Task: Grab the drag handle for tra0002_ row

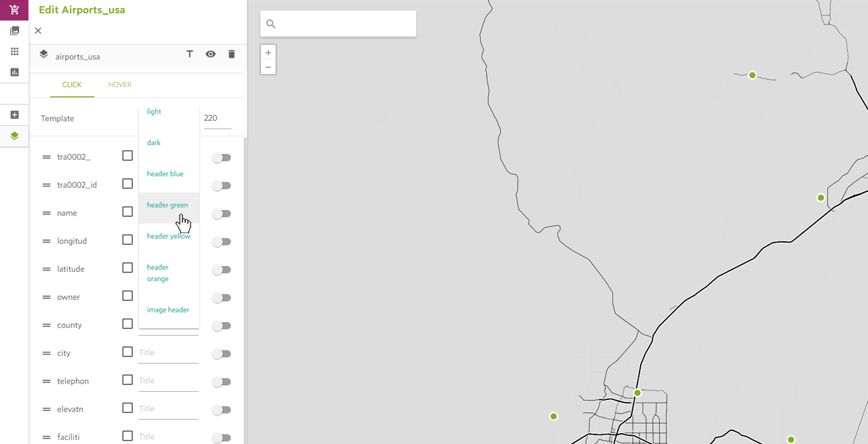Action: [47, 157]
